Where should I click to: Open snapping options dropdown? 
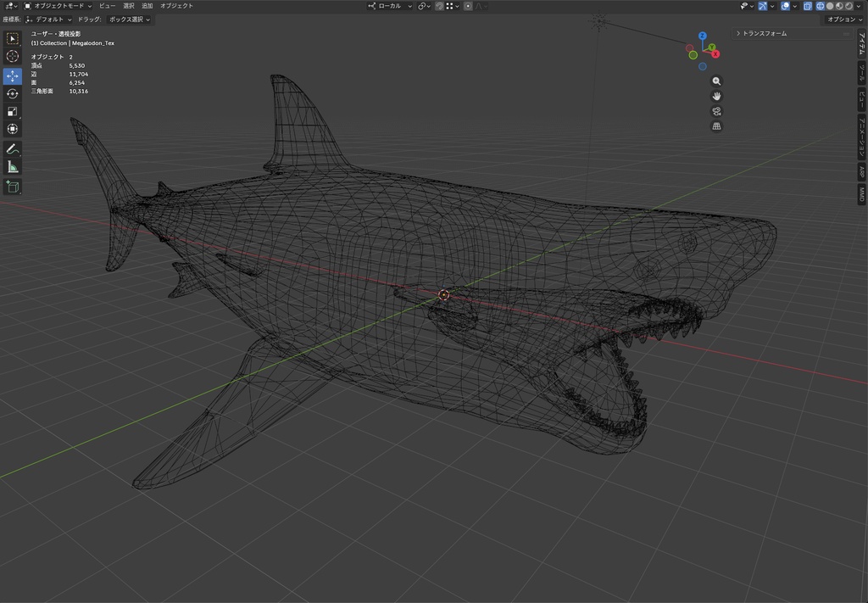pos(453,6)
